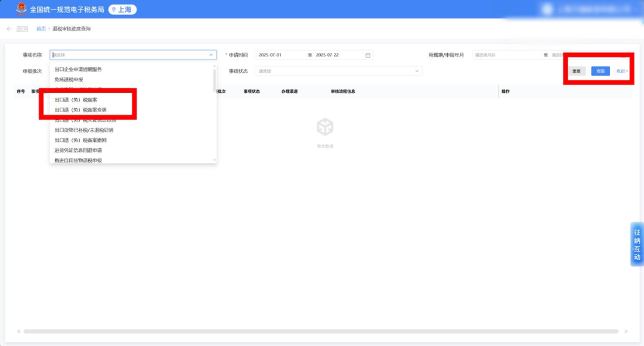Click the 重置 reset button
This screenshot has height=346, width=644.
tap(576, 71)
